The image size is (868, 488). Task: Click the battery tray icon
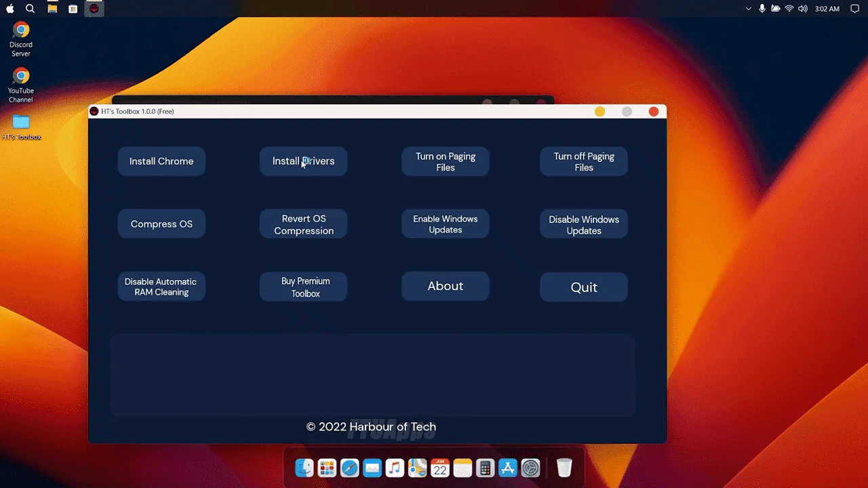(776, 9)
